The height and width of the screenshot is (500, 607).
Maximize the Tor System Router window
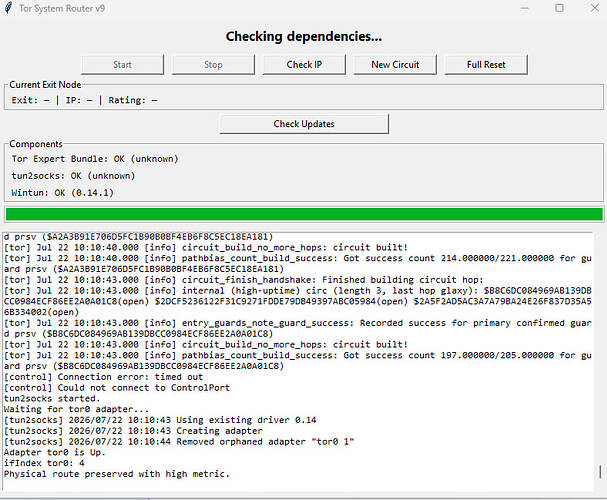coord(559,8)
